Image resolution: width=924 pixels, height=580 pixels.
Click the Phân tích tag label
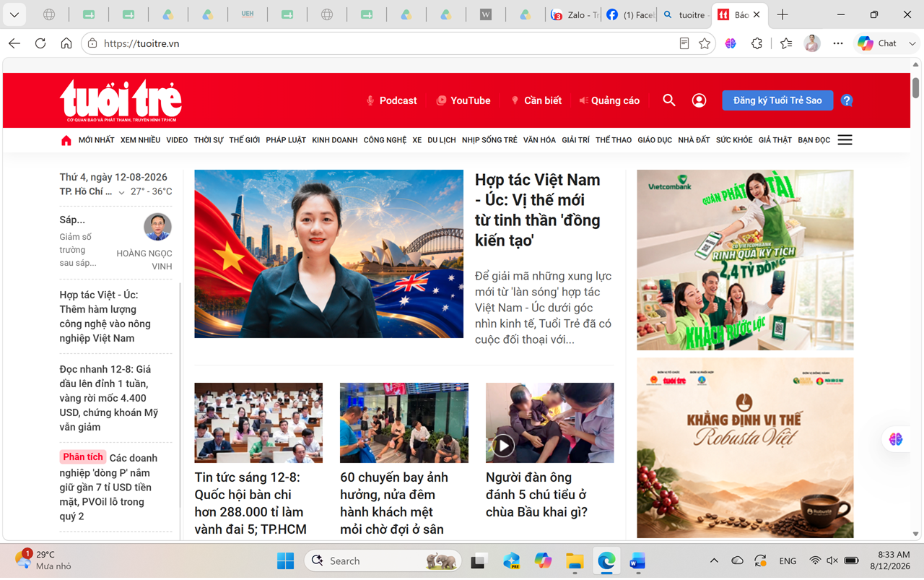83,457
